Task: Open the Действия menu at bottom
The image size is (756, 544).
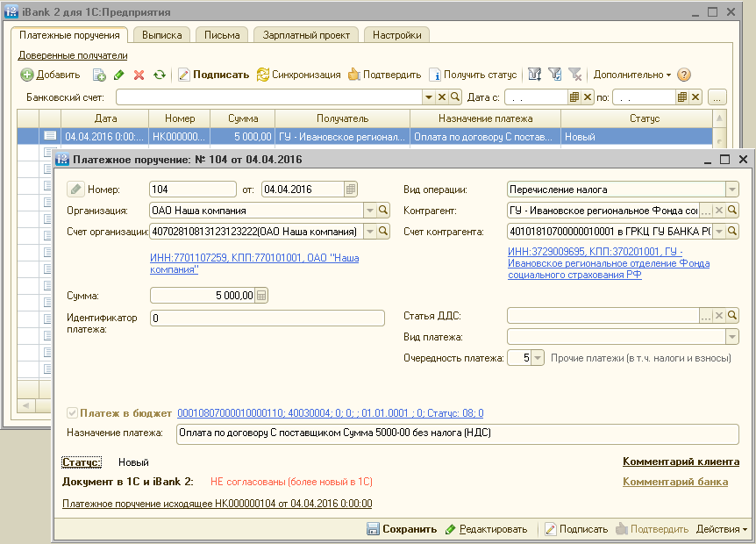Action: (721, 529)
